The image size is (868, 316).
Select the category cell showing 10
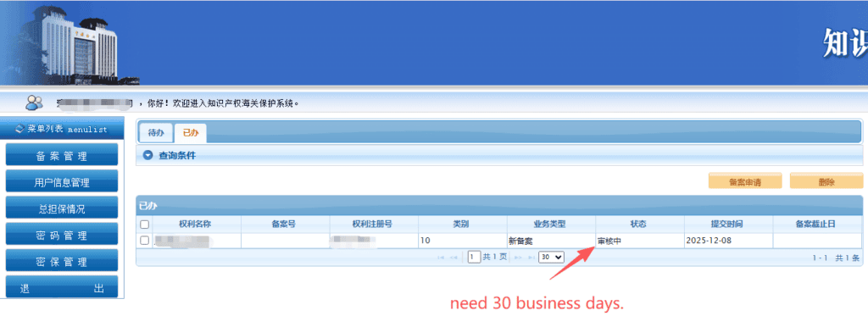(463, 241)
